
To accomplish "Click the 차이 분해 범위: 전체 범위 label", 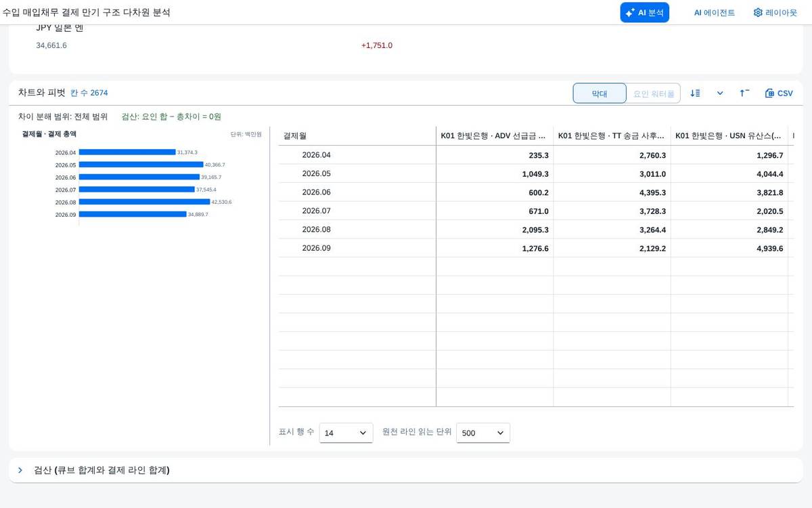I will 63,117.
